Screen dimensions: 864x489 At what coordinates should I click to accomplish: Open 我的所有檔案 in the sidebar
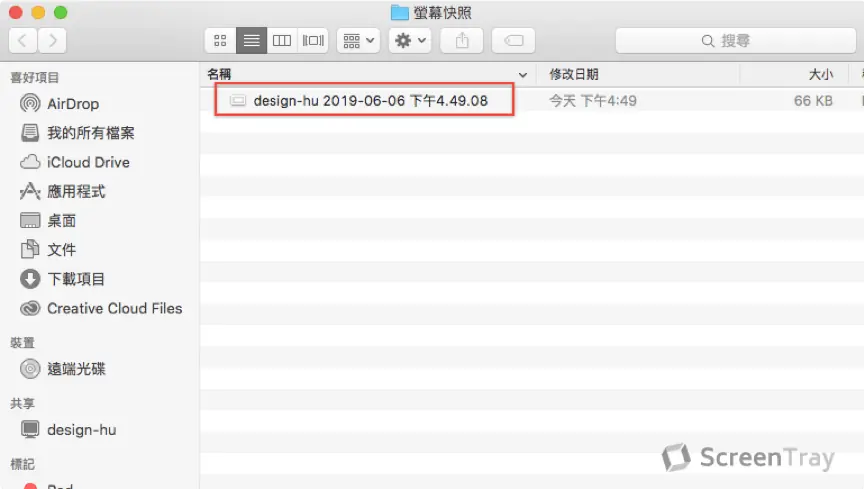pyautogui.click(x=91, y=133)
